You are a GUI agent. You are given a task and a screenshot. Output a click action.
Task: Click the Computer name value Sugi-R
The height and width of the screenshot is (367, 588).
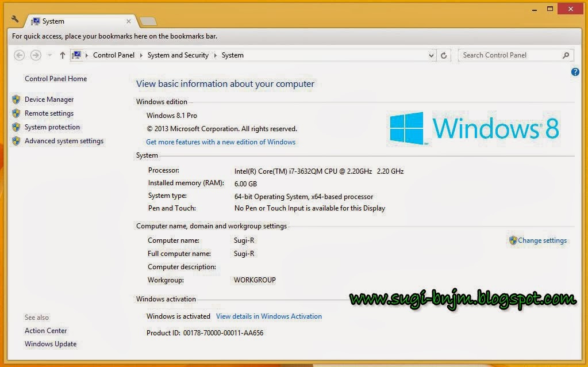point(244,240)
